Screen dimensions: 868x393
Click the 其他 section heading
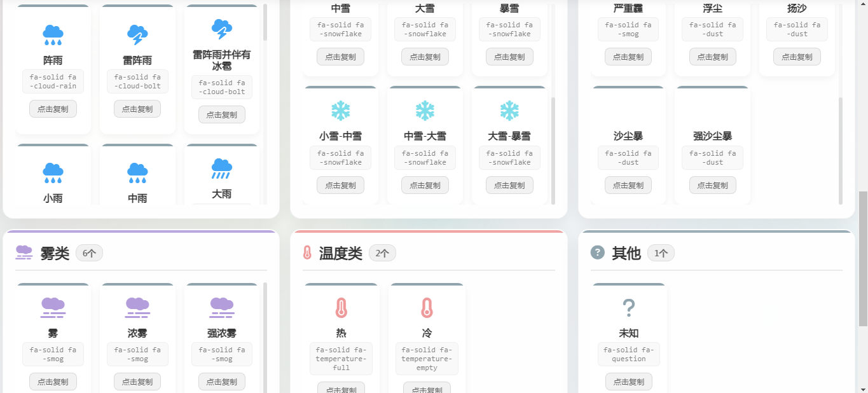point(626,253)
